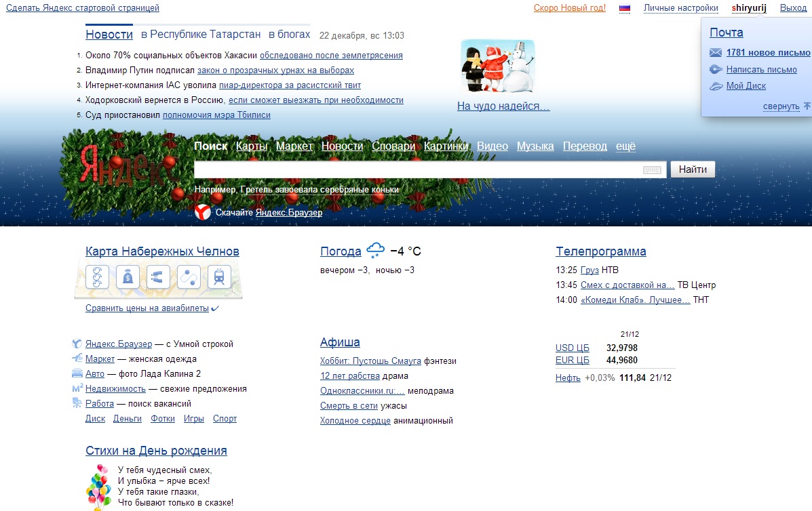Open the Холодное сердце movie link
812x511 pixels.
[355, 421]
